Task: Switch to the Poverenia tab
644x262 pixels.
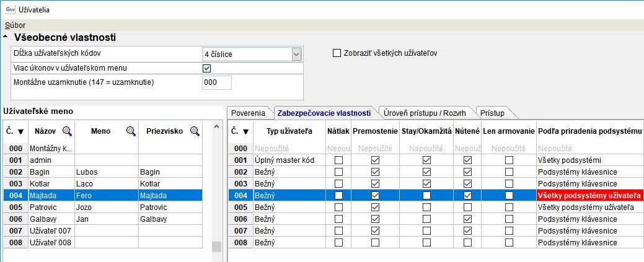Action: pyautogui.click(x=248, y=113)
